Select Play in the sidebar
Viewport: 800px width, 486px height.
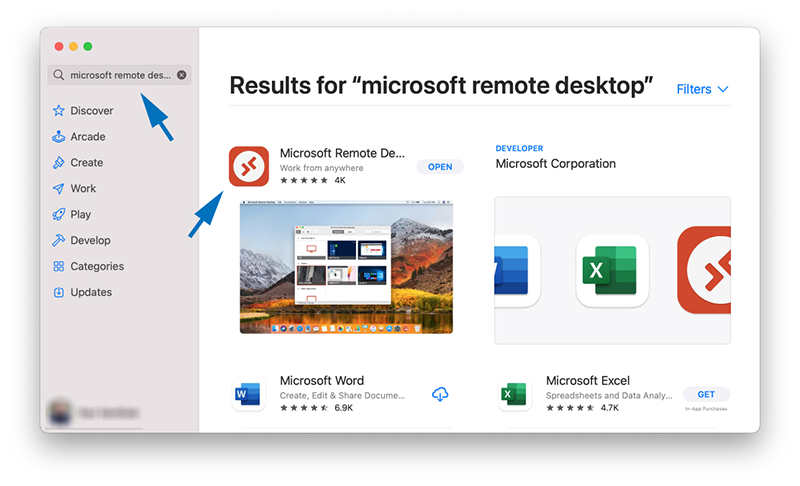(80, 215)
